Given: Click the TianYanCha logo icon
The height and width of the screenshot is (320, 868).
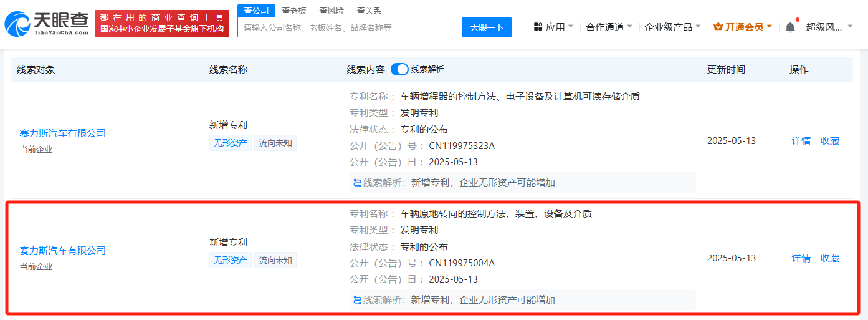Looking at the screenshot, I should point(17,24).
